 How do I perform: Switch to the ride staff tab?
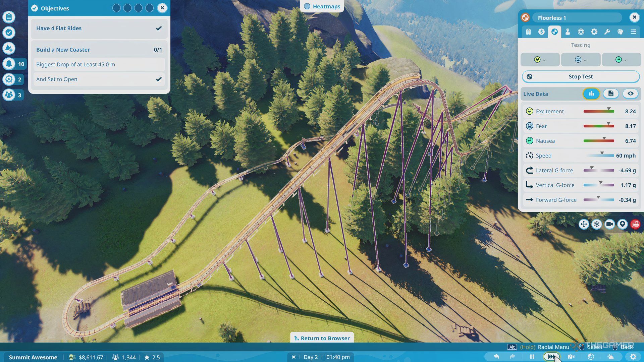pyautogui.click(x=568, y=32)
